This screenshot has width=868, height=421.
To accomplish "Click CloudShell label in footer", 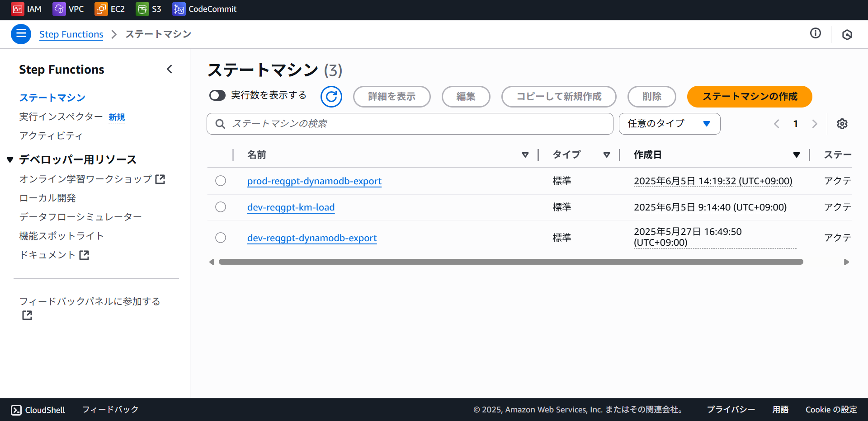I will click(x=45, y=410).
